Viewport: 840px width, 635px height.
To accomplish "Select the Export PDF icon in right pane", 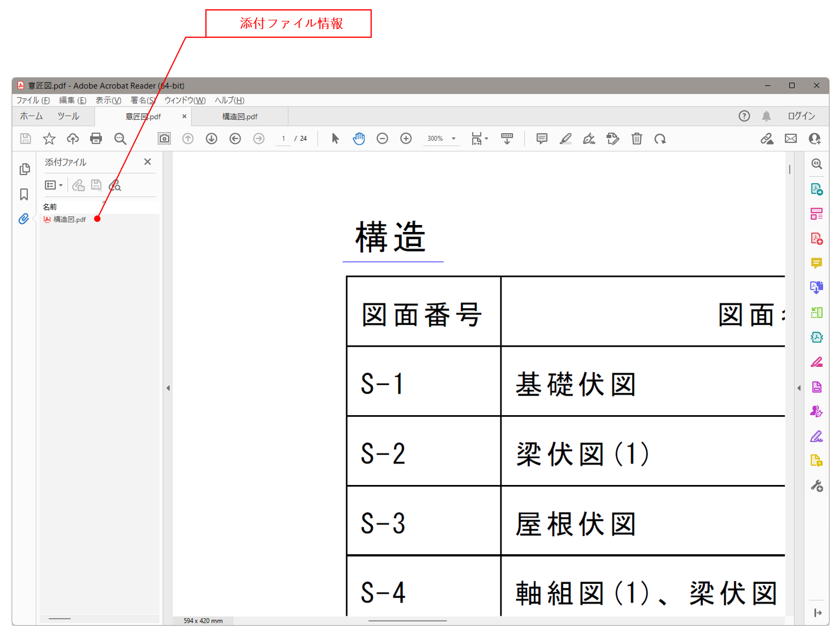I will coord(817,189).
